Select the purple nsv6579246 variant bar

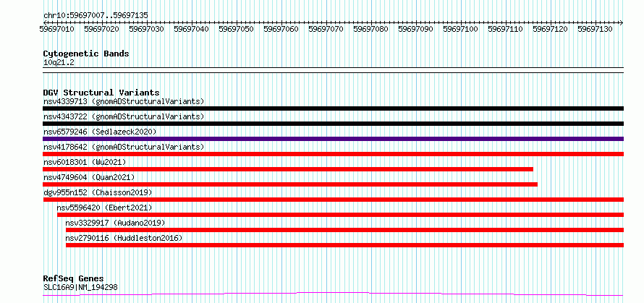[x=333, y=139]
